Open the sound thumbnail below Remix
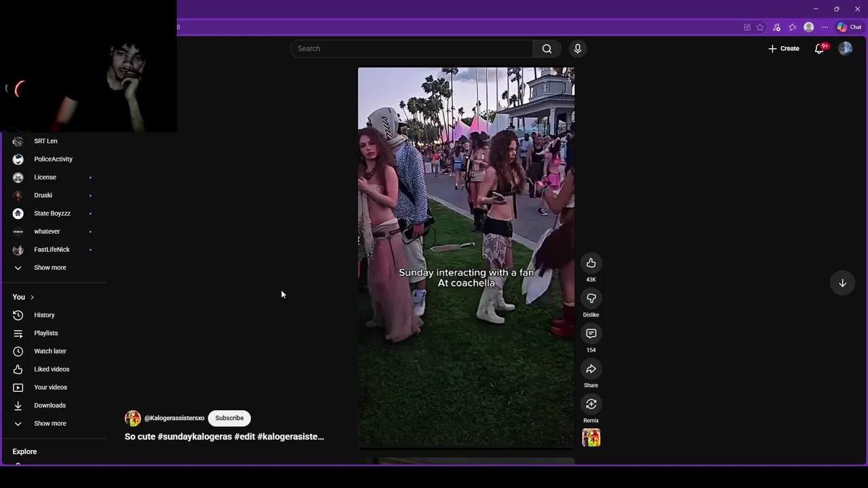The image size is (868, 488). (x=591, y=438)
